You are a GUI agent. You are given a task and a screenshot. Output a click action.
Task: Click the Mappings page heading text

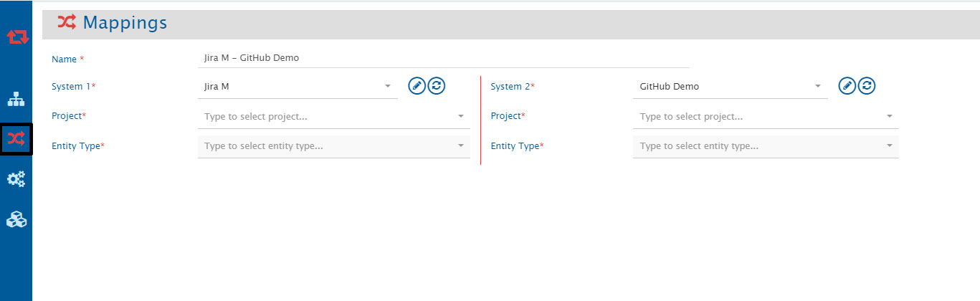click(x=125, y=23)
